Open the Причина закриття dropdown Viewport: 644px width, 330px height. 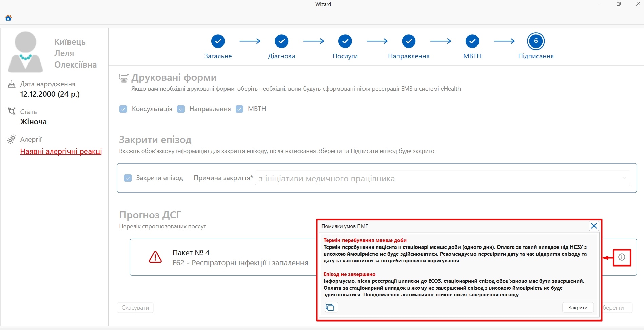[443, 178]
